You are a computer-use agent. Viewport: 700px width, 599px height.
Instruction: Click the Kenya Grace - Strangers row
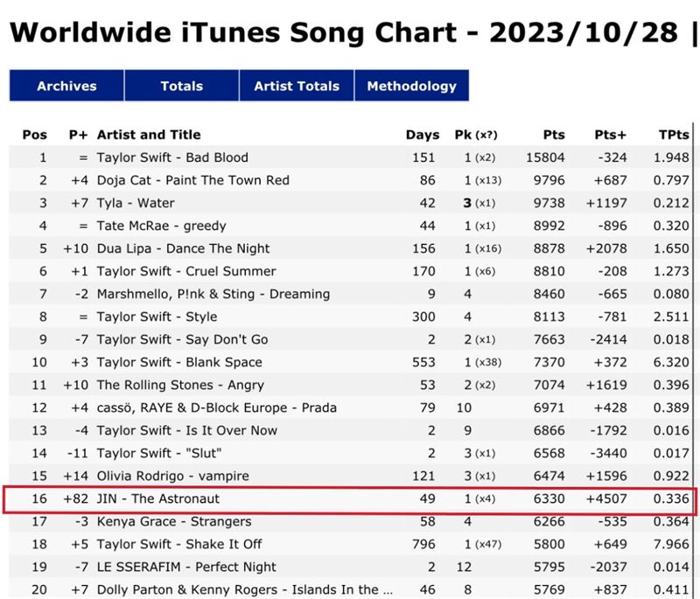[x=351, y=521]
